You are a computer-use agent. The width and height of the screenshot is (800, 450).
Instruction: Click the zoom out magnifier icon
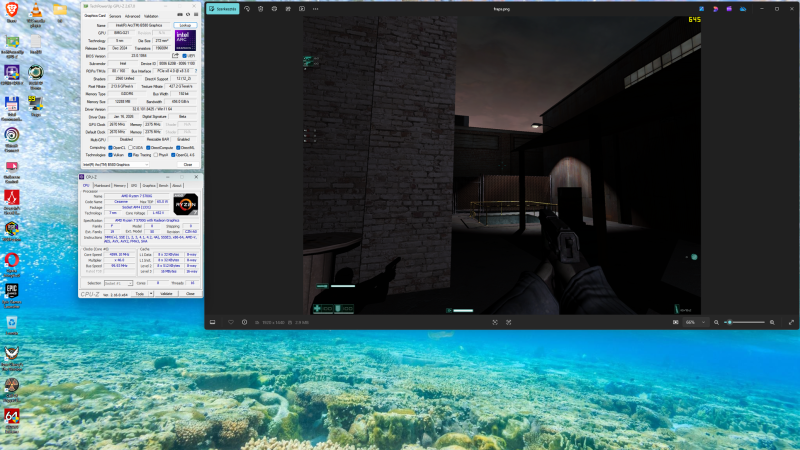pos(716,322)
